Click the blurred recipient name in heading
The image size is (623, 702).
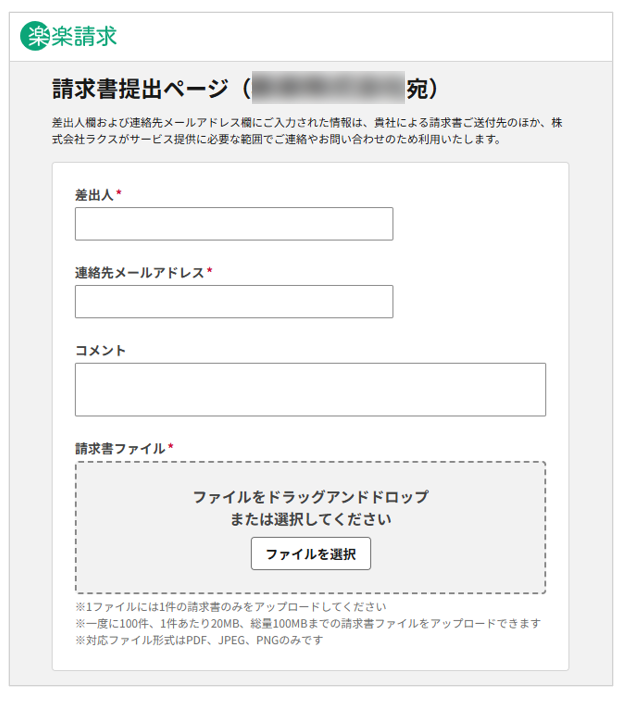pyautogui.click(x=328, y=88)
